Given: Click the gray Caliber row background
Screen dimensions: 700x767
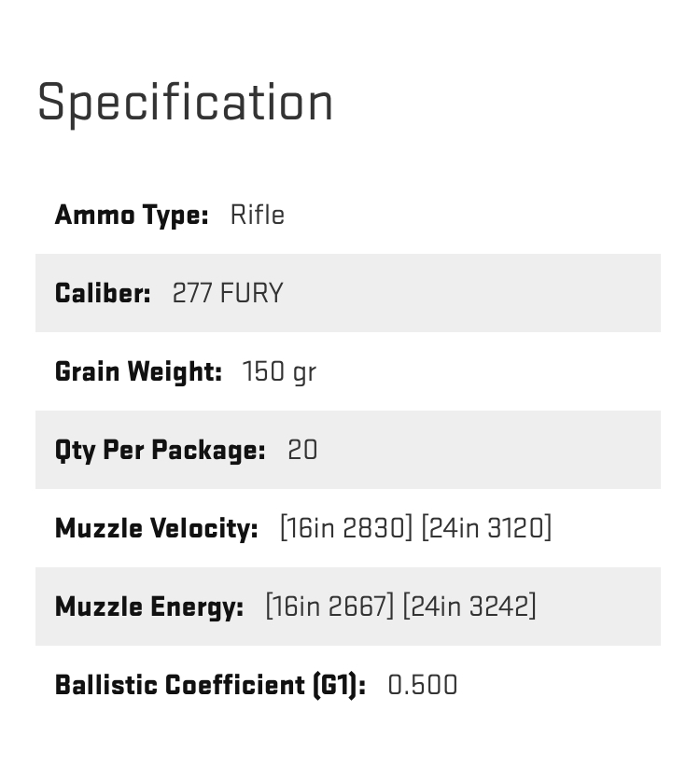Looking at the screenshot, I should click(348, 293).
